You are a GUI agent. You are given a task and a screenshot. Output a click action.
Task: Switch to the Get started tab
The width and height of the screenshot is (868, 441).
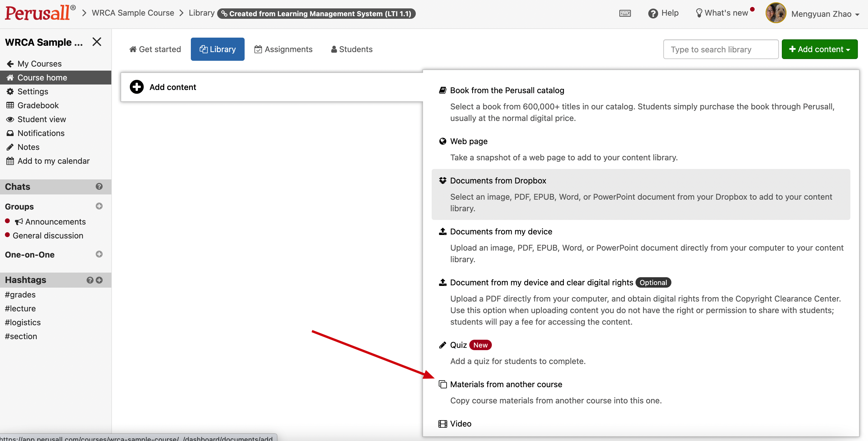click(x=155, y=49)
